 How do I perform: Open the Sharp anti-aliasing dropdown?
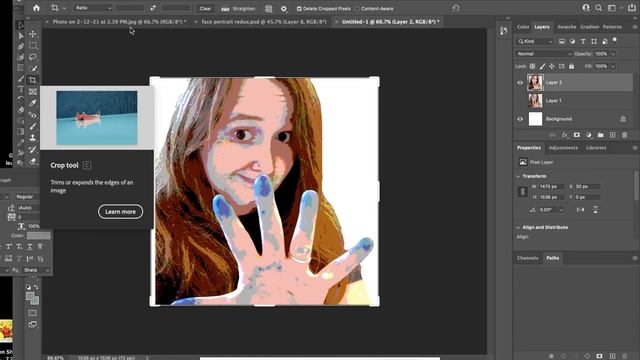tap(36, 270)
